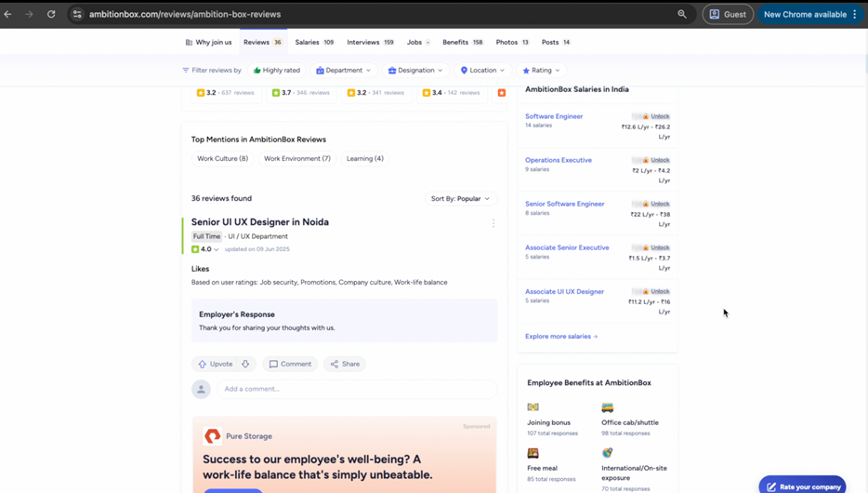868x493 pixels.
Task: Toggle the Work Culture (8) mention chip
Action: pos(222,159)
